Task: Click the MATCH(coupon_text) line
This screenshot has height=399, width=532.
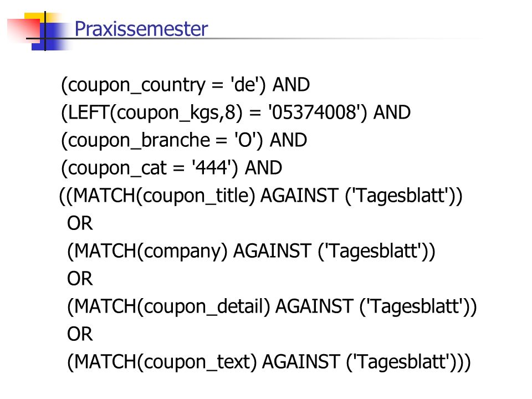Action: coord(269,362)
